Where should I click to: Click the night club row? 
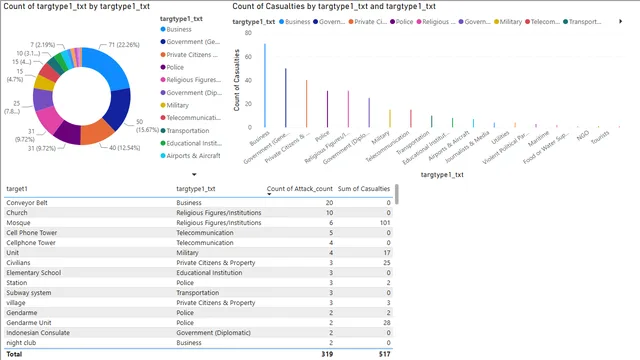click(x=198, y=343)
